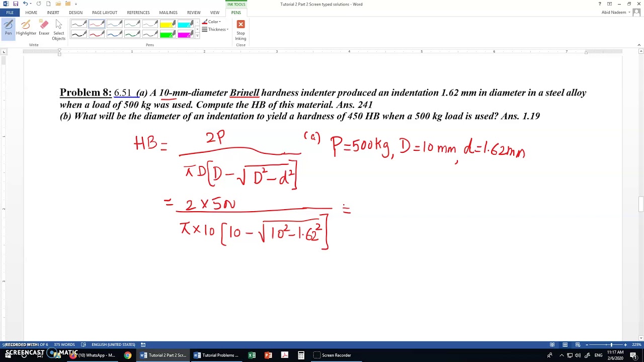
Task: Click the Open folder icon in Quick Access
Action: click(x=58, y=4)
